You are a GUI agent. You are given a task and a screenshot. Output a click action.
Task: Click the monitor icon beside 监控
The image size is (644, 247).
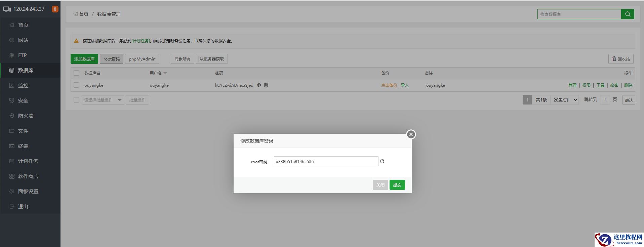pos(12,85)
